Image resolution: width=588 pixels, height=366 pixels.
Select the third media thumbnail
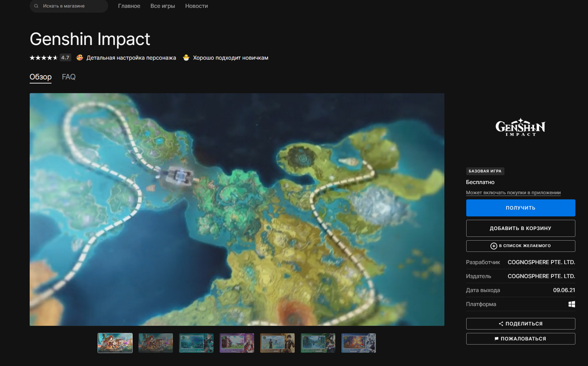pyautogui.click(x=196, y=343)
